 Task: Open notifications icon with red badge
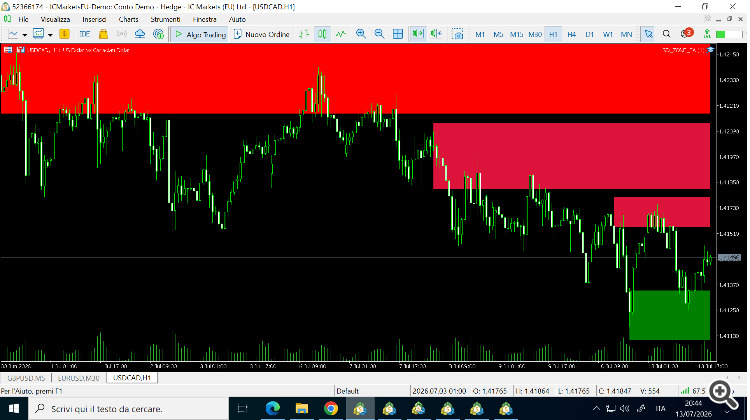[686, 33]
